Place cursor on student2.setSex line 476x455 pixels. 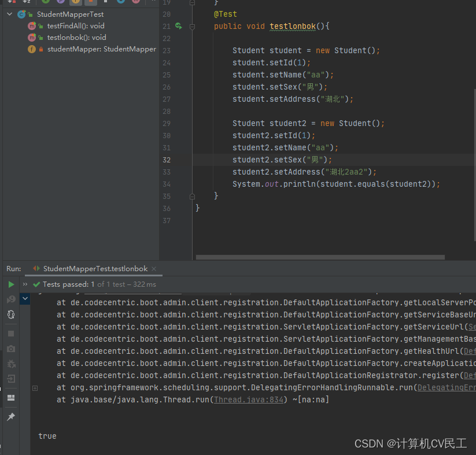282,160
